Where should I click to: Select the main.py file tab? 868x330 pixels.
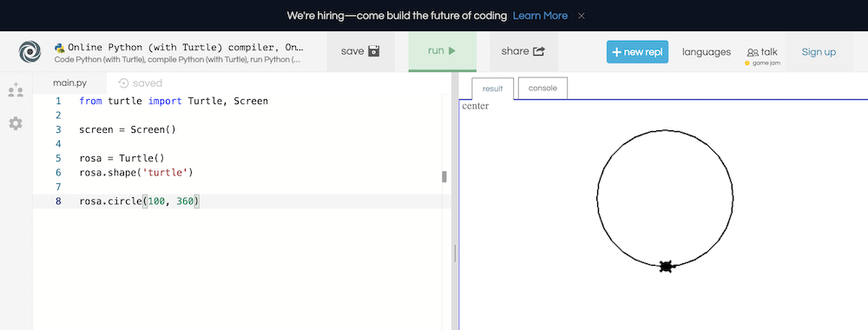click(x=69, y=83)
